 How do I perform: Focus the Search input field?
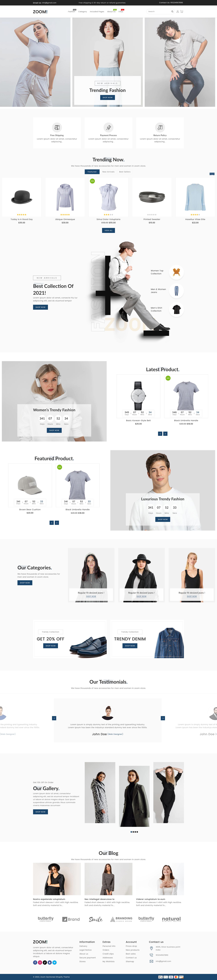[x=158, y=11]
